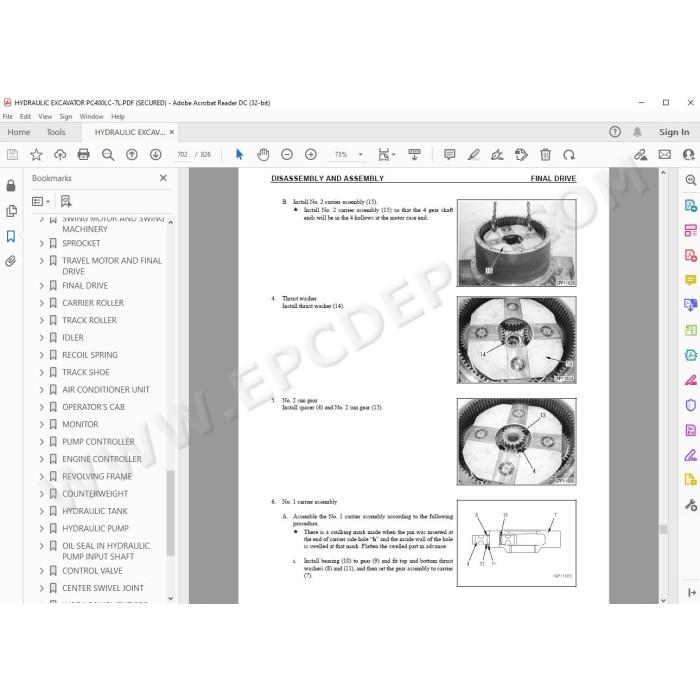Zoom out with the minus icon
Image resolution: width=700 pixels, height=700 pixels.
pyautogui.click(x=287, y=154)
